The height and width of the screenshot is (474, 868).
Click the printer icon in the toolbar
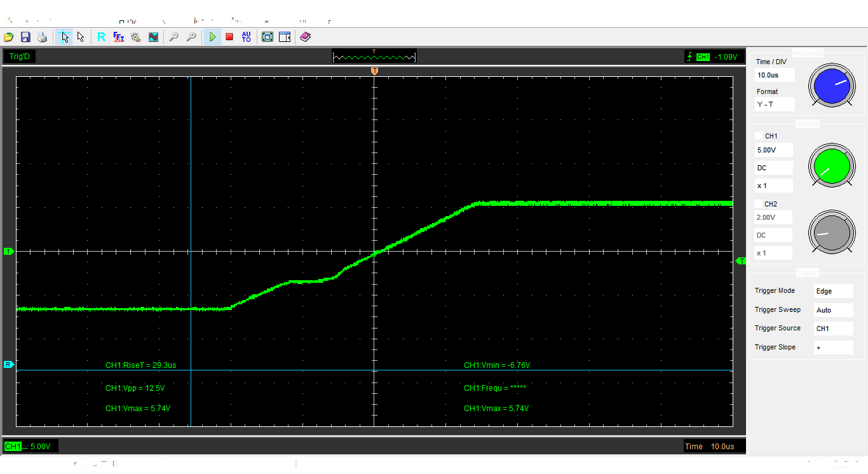pyautogui.click(x=42, y=37)
